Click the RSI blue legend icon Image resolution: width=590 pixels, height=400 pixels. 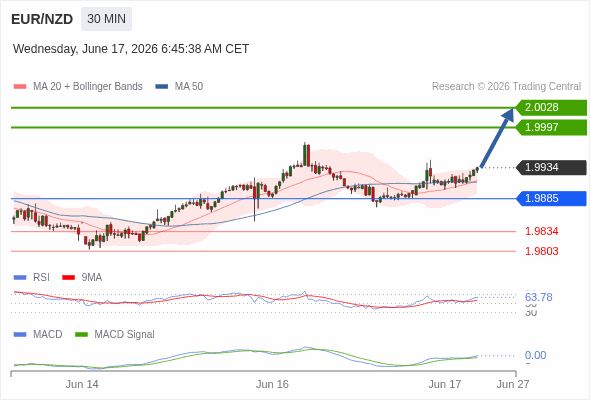20,278
